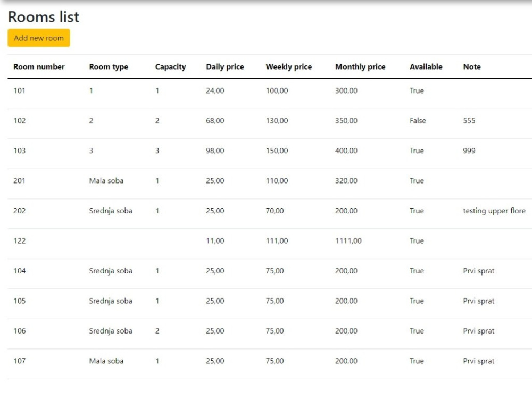
Task: Select Srednja soba room type in row 106
Action: click(111, 331)
